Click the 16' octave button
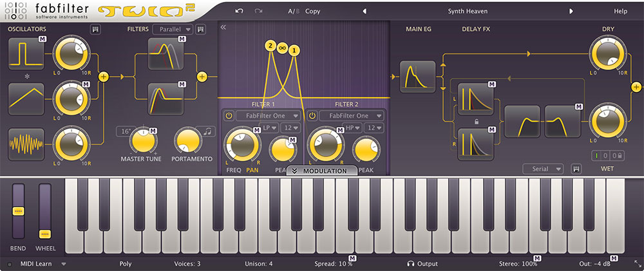This screenshot has height=271, width=644. click(x=126, y=131)
